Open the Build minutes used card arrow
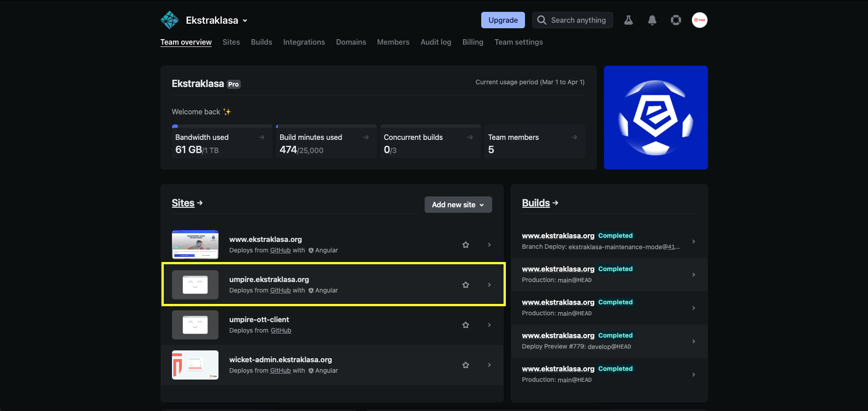Viewport: 868px width, 411px height. click(x=366, y=137)
